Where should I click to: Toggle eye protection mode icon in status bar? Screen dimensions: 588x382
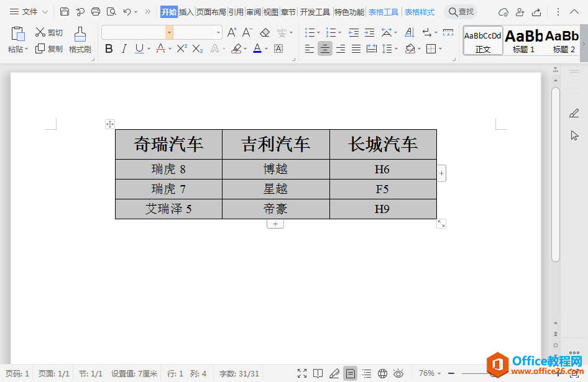click(398, 373)
